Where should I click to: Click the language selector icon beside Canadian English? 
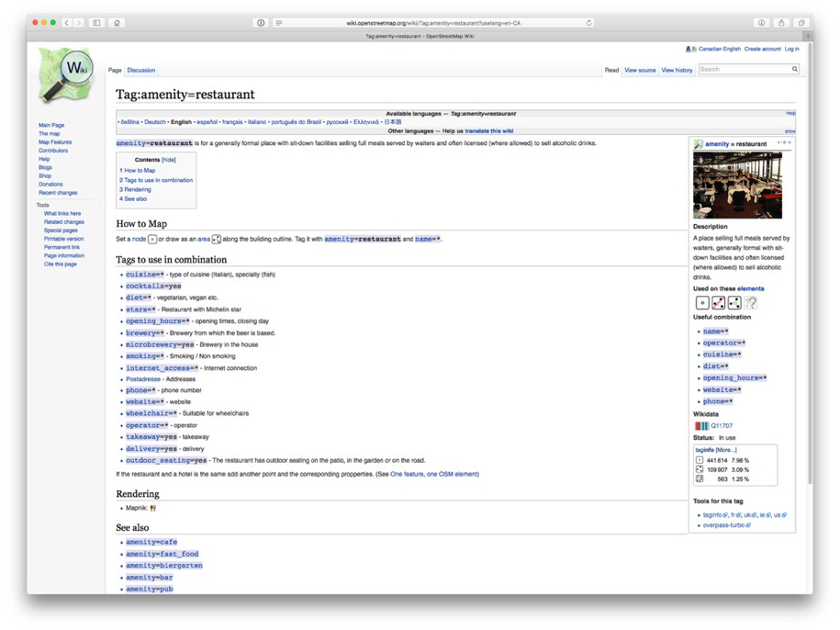690,49
